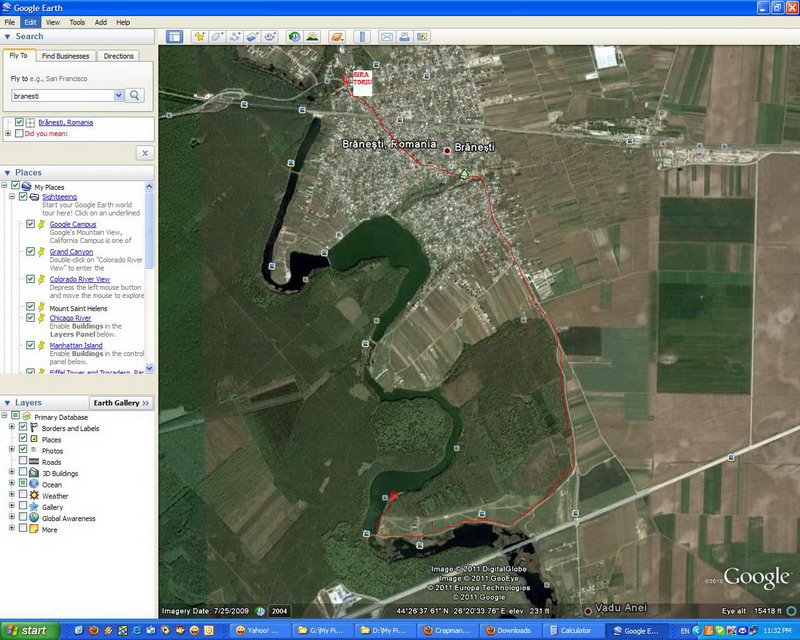Open the Fly To search history dropdown
Image resolution: width=800 pixels, height=640 pixels.
119,95
